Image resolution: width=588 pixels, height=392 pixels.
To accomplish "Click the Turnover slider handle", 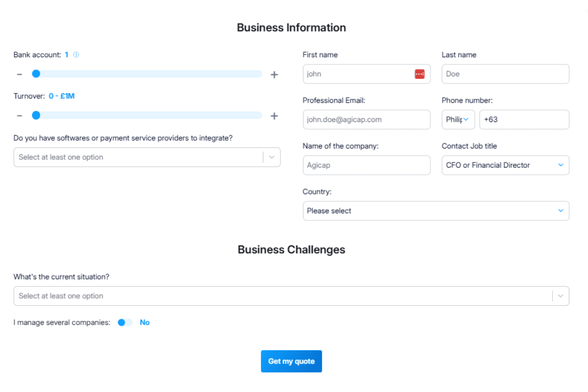I will pyautogui.click(x=36, y=115).
